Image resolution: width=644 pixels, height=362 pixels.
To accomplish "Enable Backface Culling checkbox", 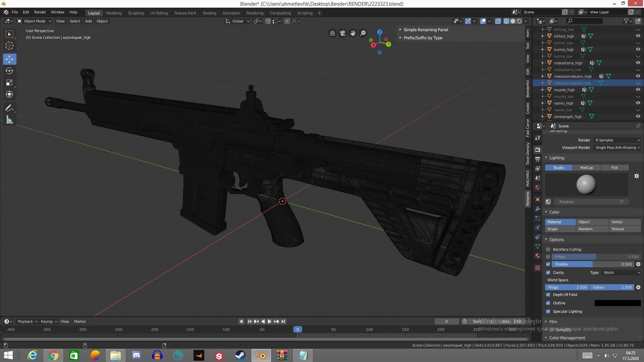I will point(548,249).
